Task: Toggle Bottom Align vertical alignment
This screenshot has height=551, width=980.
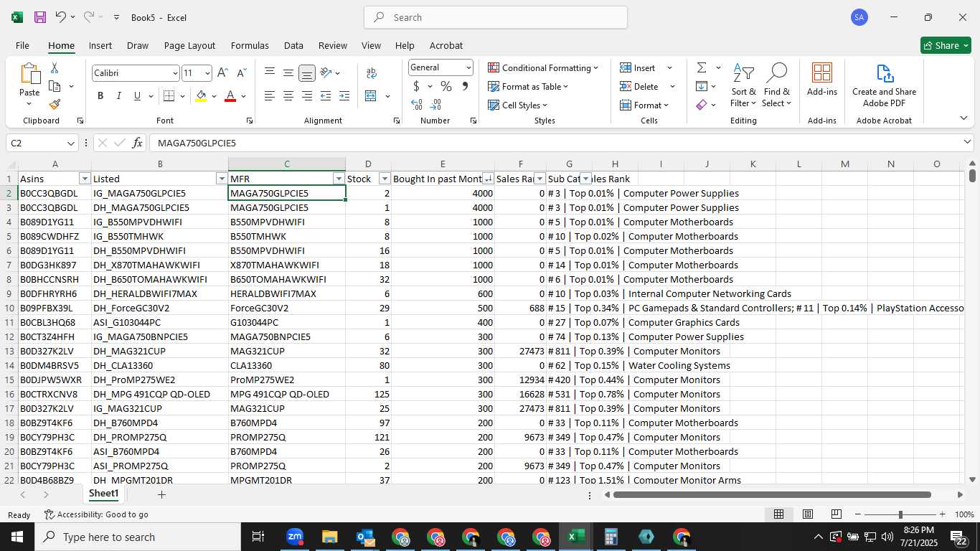Action: click(x=306, y=73)
